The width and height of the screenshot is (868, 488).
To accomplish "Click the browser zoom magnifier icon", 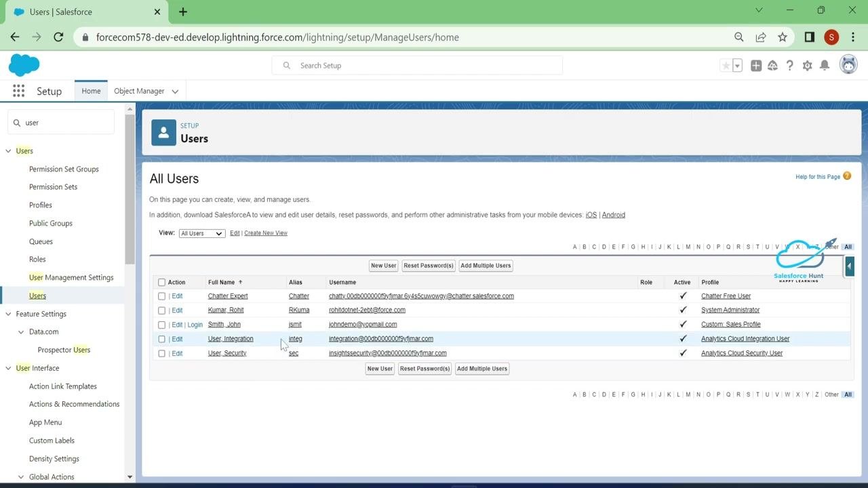I will pyautogui.click(x=739, y=37).
